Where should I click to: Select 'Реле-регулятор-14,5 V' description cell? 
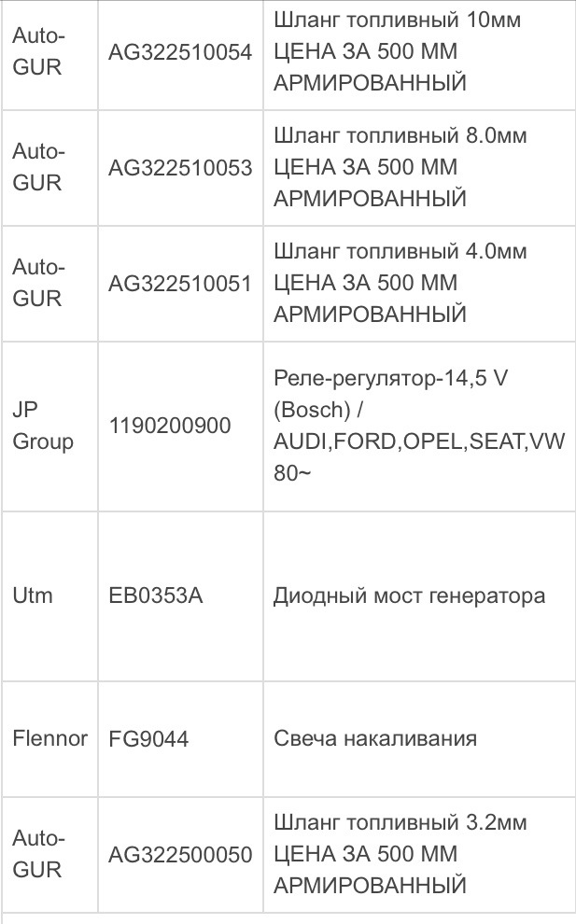[419, 426]
